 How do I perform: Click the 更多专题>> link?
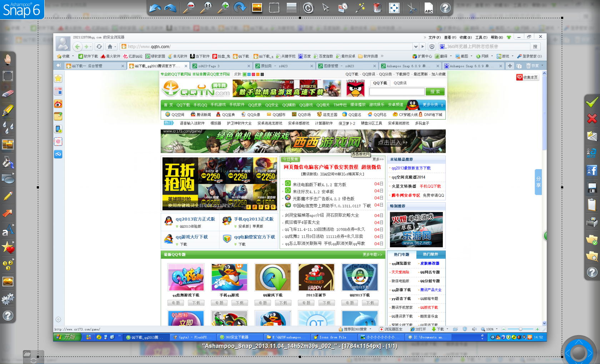[x=372, y=254]
